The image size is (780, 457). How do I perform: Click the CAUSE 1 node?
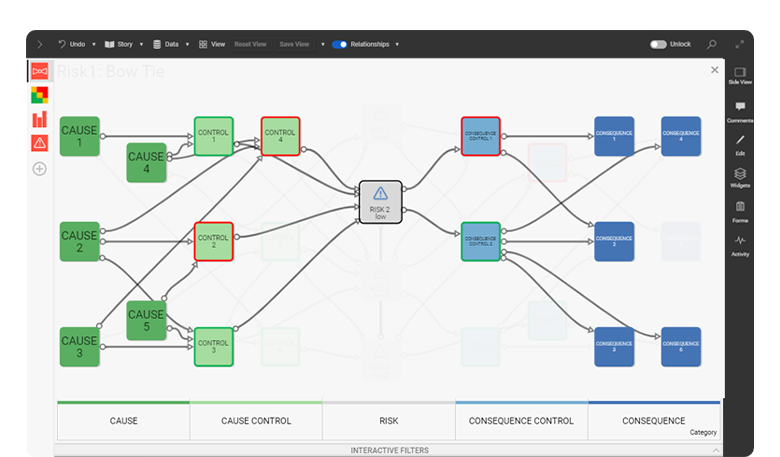point(80,137)
